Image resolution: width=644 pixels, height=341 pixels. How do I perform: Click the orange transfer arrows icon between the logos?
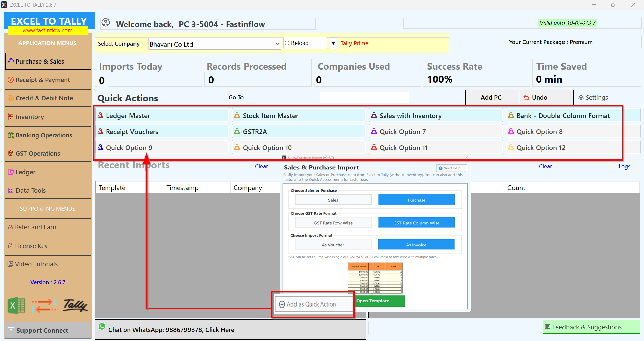tap(44, 305)
